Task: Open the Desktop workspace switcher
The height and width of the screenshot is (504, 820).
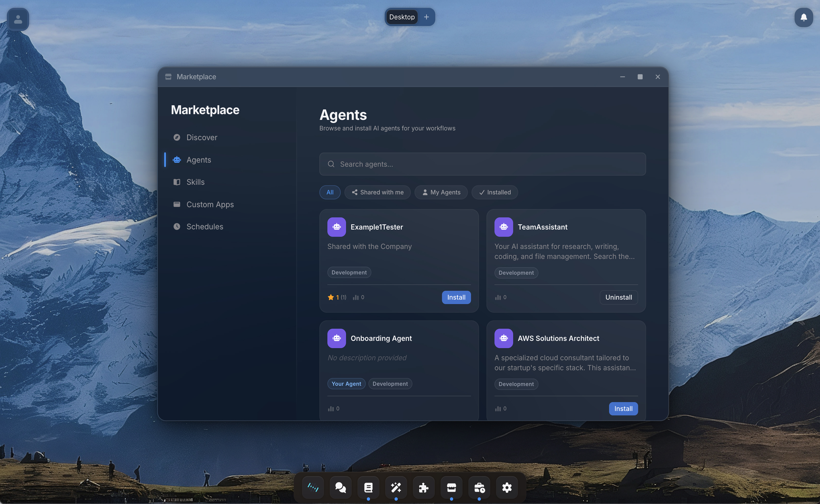Action: pyautogui.click(x=402, y=17)
